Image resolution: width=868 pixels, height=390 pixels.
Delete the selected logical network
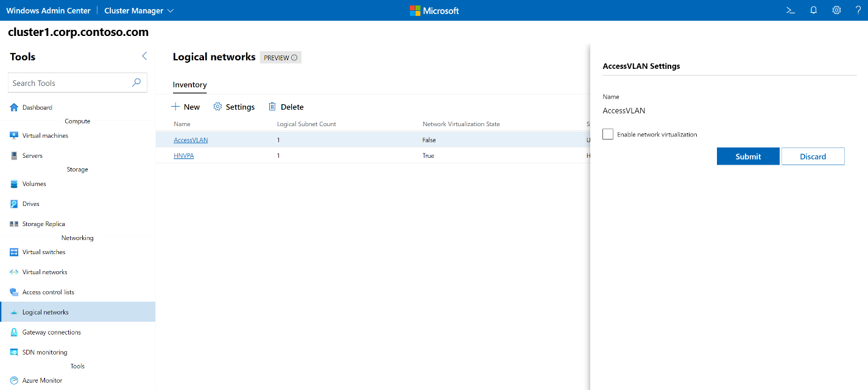(286, 107)
